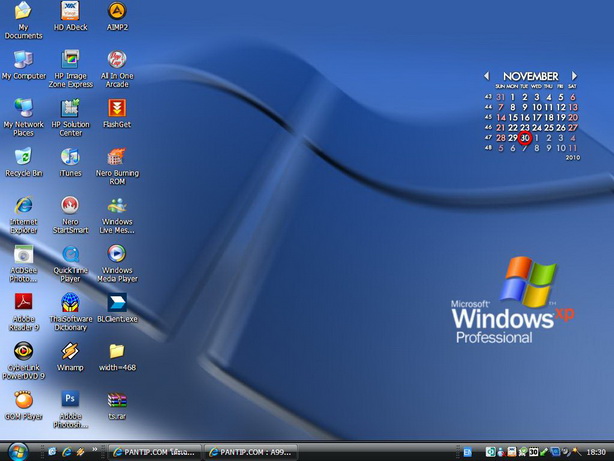Image resolution: width=614 pixels, height=461 pixels.
Task: Open Nero StartSmart icon
Action: point(70,205)
